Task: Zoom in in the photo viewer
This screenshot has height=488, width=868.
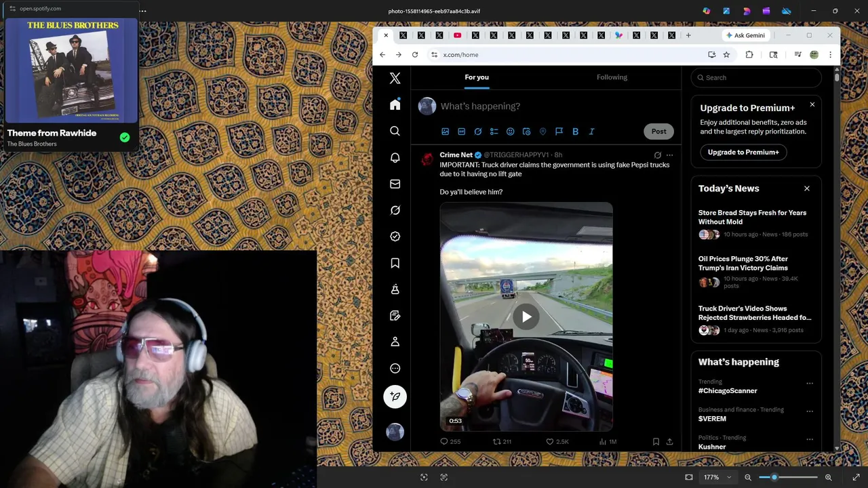Action: point(828,477)
